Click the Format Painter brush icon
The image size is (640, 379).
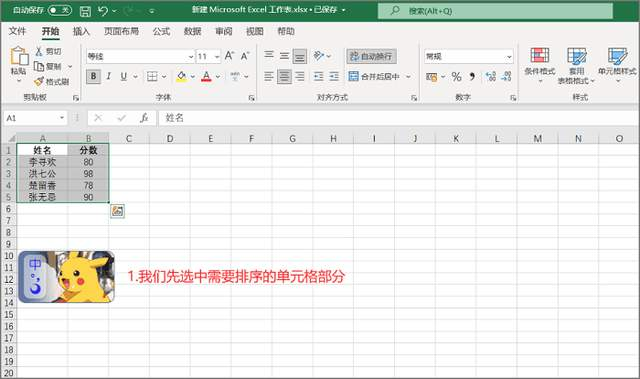coord(39,82)
